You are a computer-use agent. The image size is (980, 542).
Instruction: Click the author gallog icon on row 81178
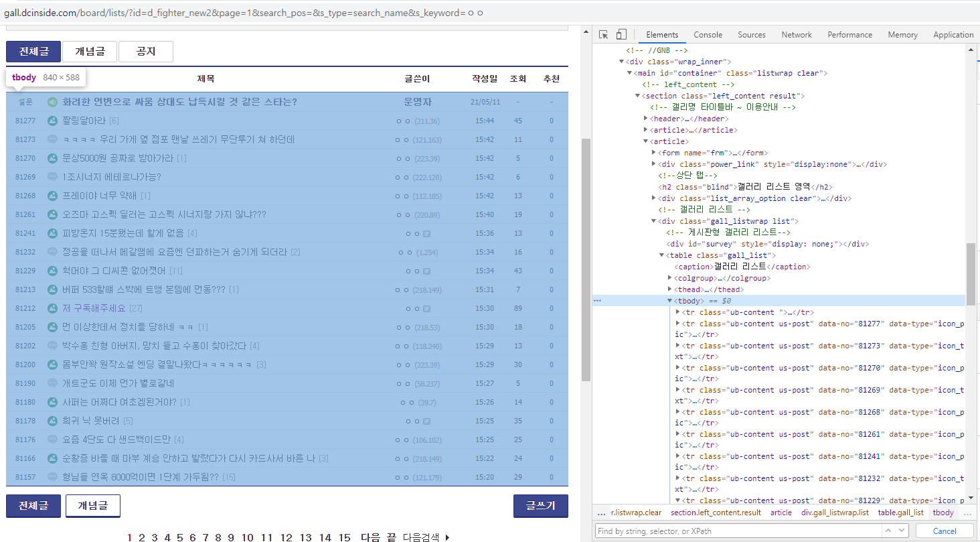(x=426, y=421)
